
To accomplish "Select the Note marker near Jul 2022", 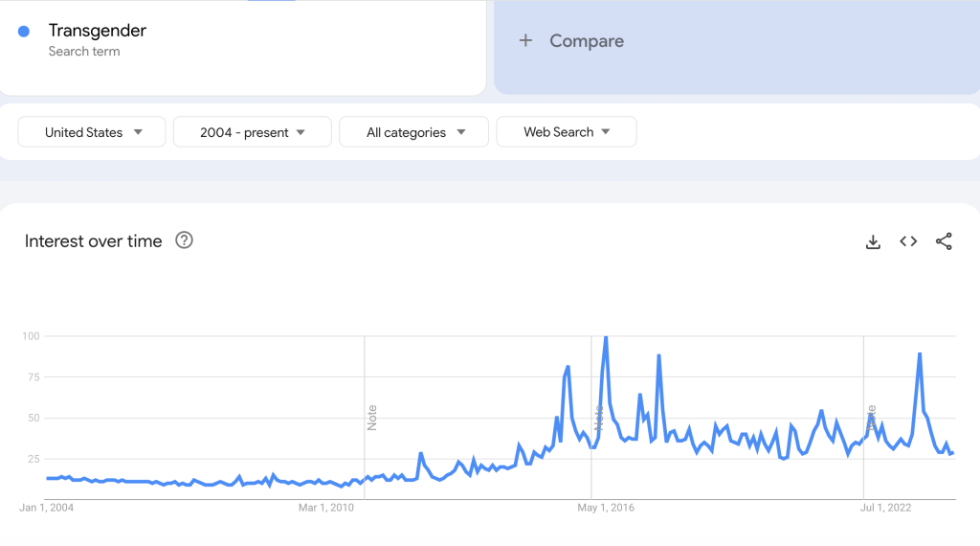I will click(x=871, y=417).
